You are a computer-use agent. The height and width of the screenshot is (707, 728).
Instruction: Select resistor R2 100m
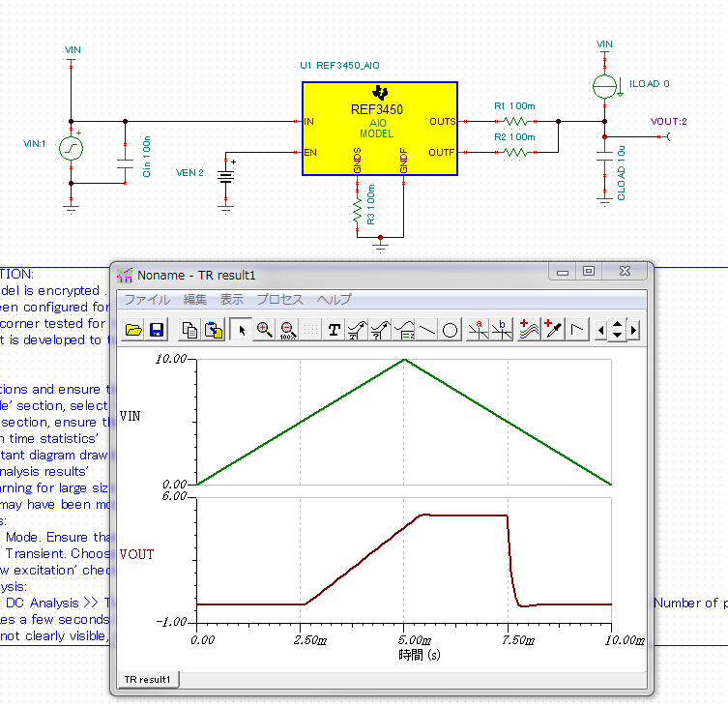[x=515, y=153]
